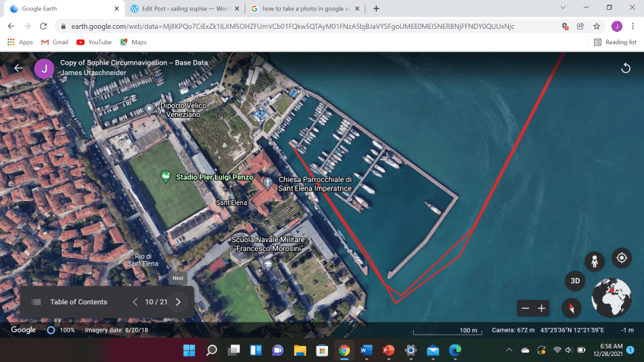Image resolution: width=644 pixels, height=362 pixels.
Task: Select the Stadio Pier Luigi Penzo marker
Action: (x=166, y=177)
